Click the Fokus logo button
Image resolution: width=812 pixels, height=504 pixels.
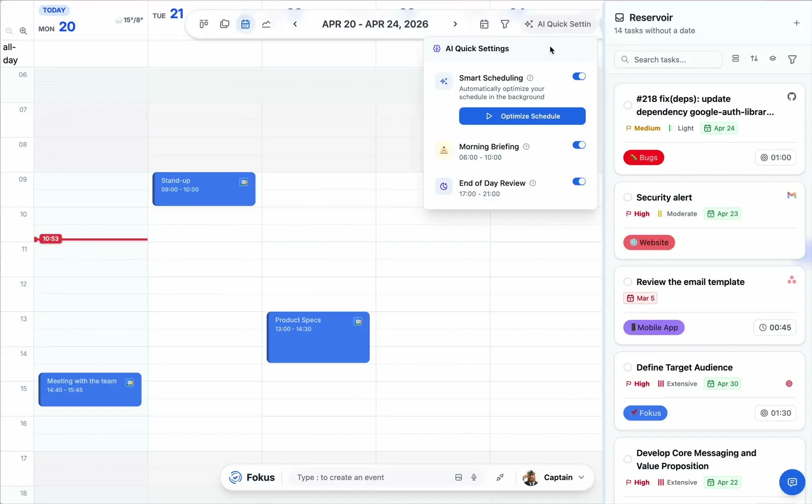(252, 477)
